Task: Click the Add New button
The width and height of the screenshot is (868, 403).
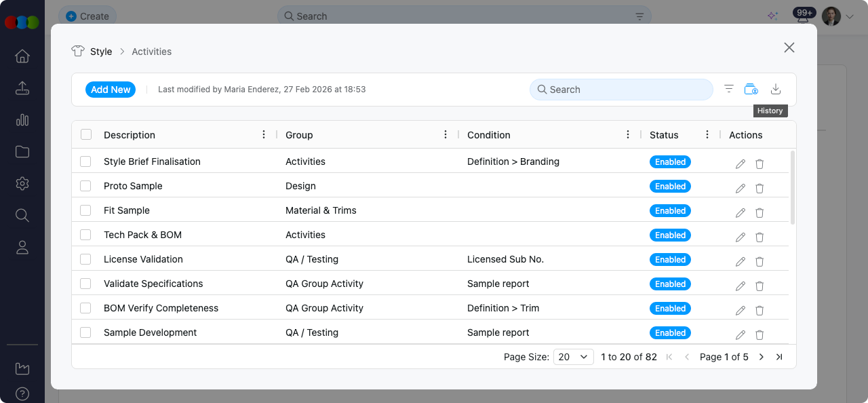Action: point(111,90)
